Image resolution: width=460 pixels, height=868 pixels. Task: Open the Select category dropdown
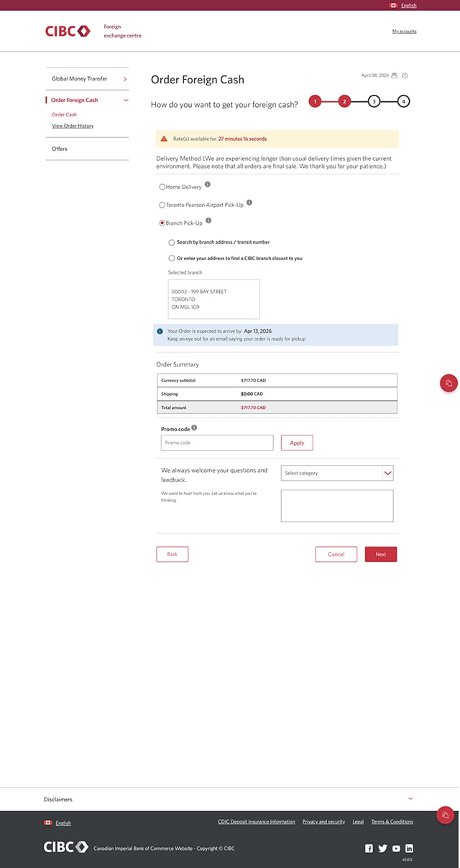click(337, 473)
